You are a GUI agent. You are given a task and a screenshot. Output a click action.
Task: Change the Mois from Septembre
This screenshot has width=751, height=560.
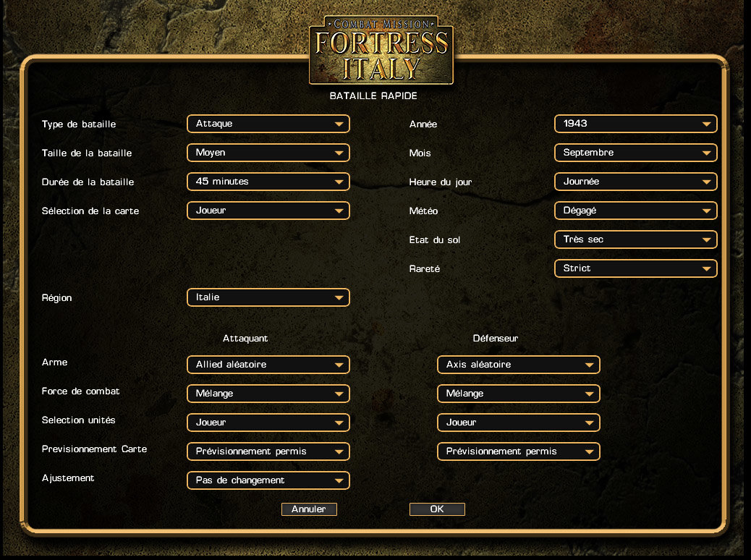pos(635,153)
